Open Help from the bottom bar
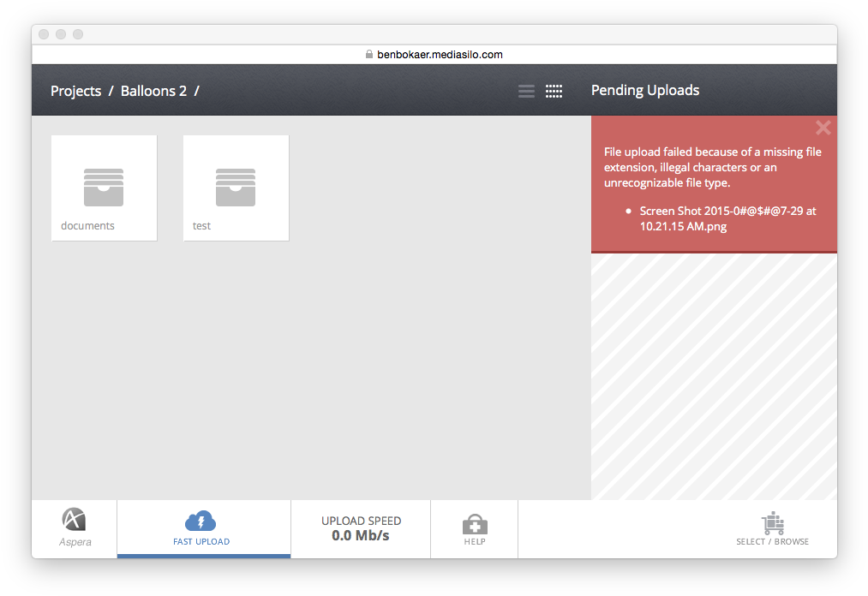Image resolution: width=868 pixels, height=596 pixels. pos(475,529)
